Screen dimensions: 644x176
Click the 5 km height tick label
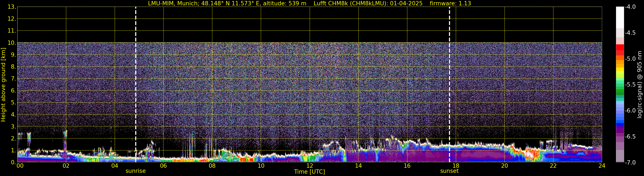pyautogui.click(x=13, y=102)
